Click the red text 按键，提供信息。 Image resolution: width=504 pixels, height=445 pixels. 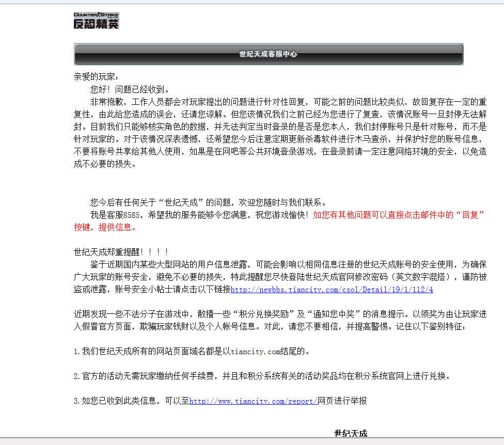pyautogui.click(x=105, y=228)
